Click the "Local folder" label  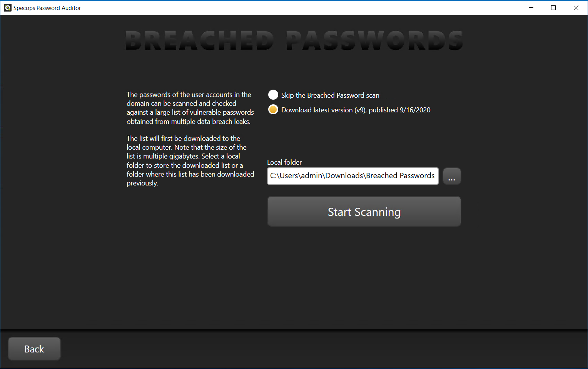pos(284,162)
